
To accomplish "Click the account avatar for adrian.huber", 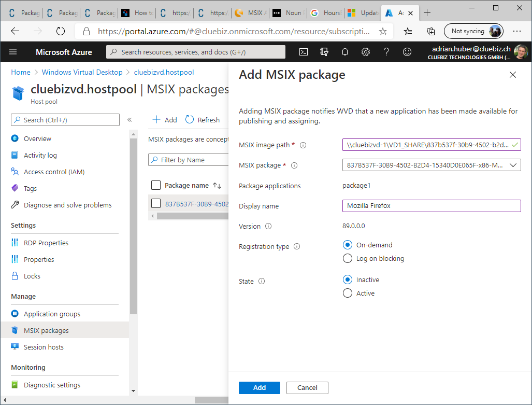I will (521, 52).
